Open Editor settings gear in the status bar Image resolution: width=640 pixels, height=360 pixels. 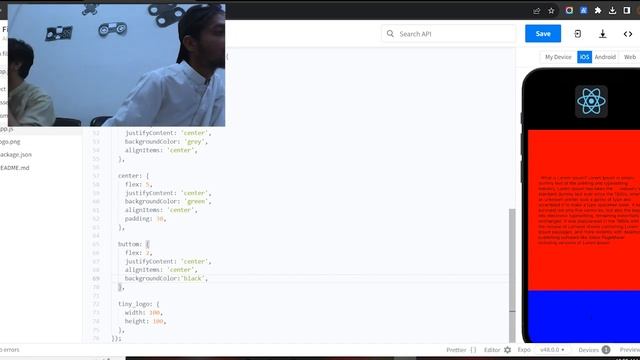pyautogui.click(x=507, y=350)
